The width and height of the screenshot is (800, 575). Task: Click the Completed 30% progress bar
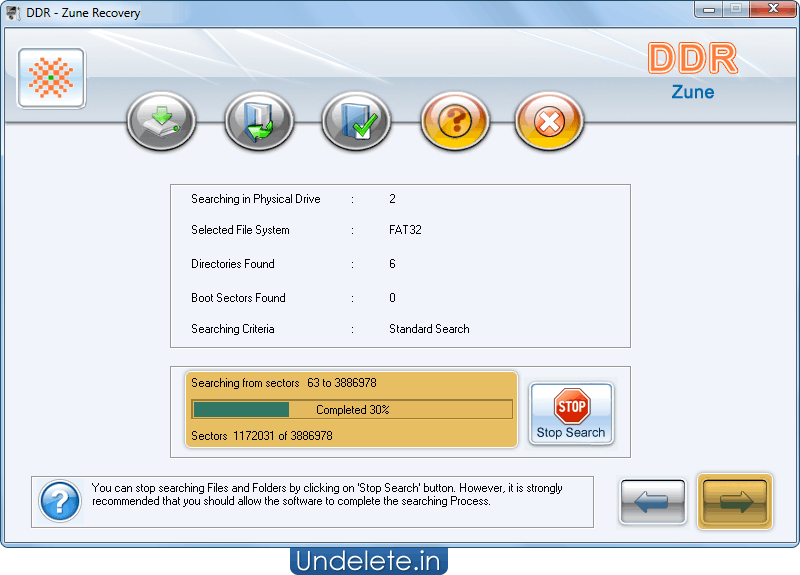(352, 410)
